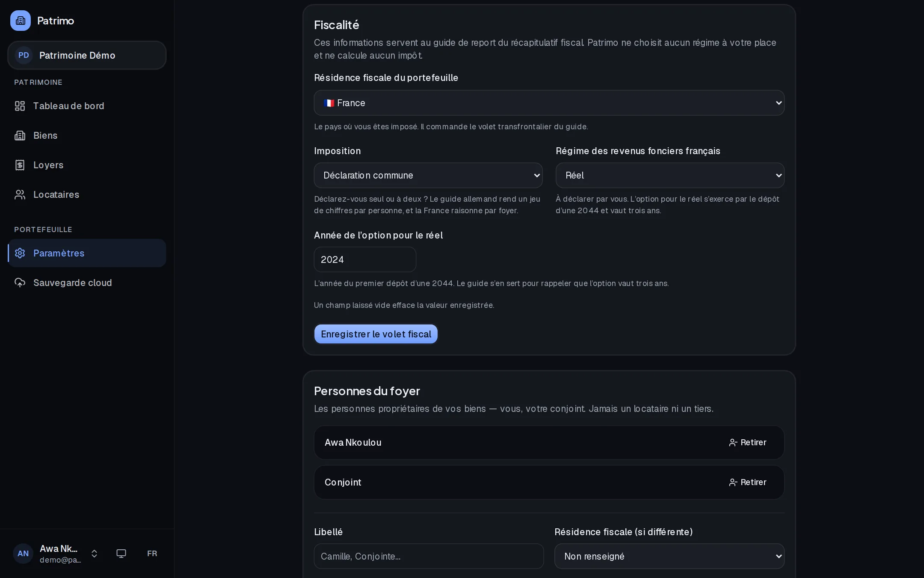924x578 pixels.
Task: Click the demo@pa... email text
Action: pyautogui.click(x=60, y=560)
